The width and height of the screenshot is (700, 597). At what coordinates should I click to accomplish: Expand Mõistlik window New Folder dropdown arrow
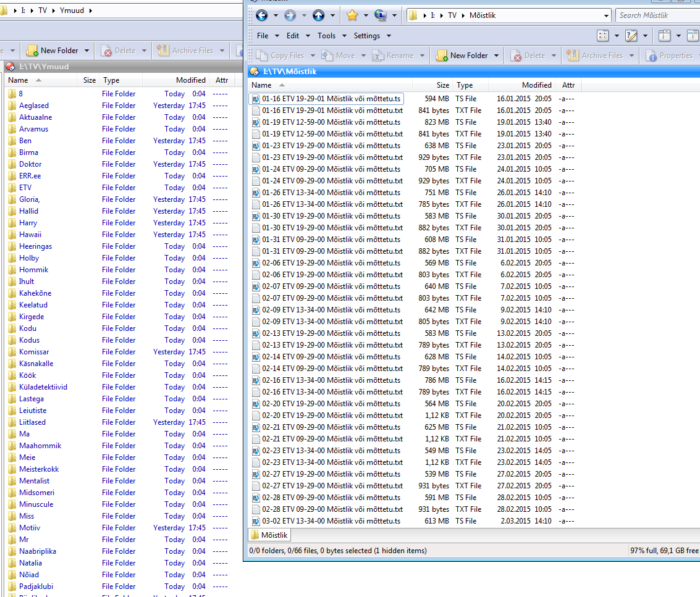point(497,56)
